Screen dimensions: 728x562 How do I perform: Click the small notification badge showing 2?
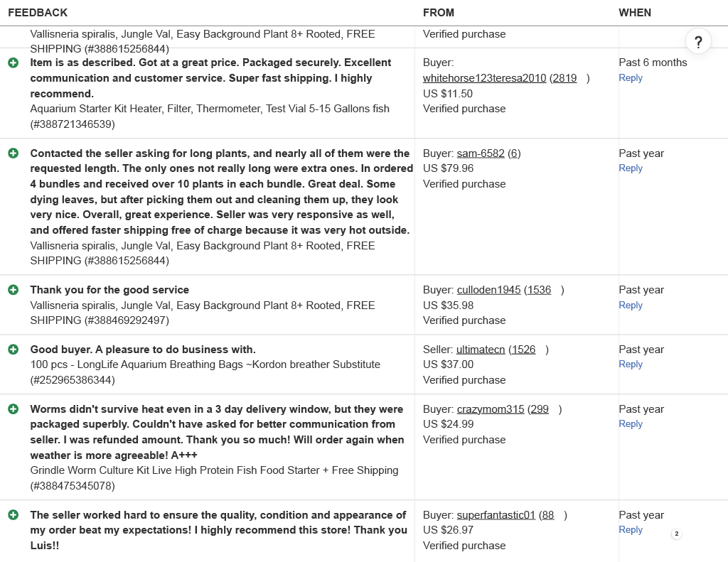(x=676, y=534)
